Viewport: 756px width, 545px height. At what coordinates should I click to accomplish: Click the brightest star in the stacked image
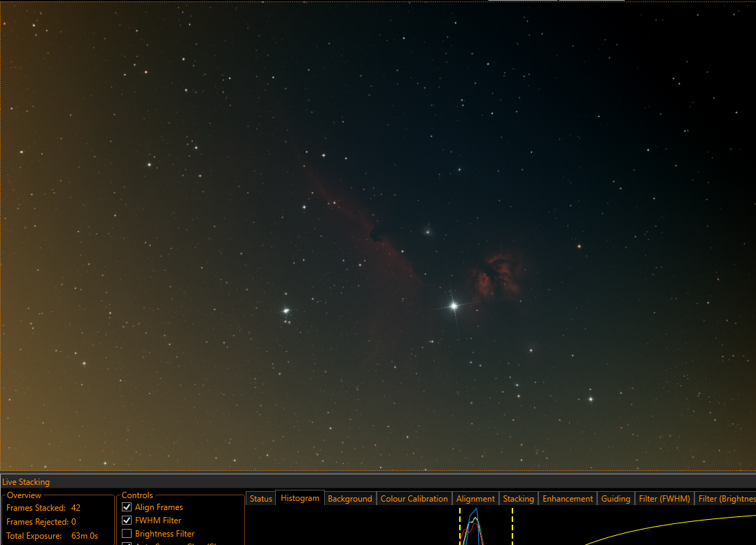coord(454,306)
